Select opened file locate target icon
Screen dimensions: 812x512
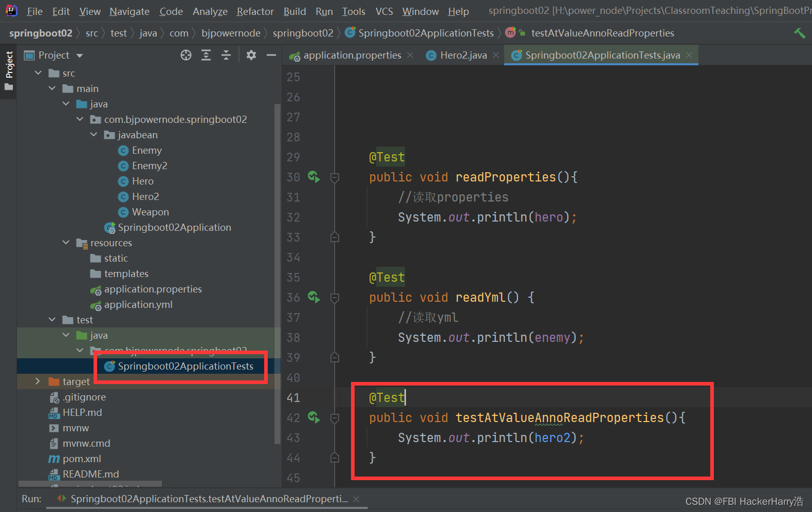pos(186,55)
